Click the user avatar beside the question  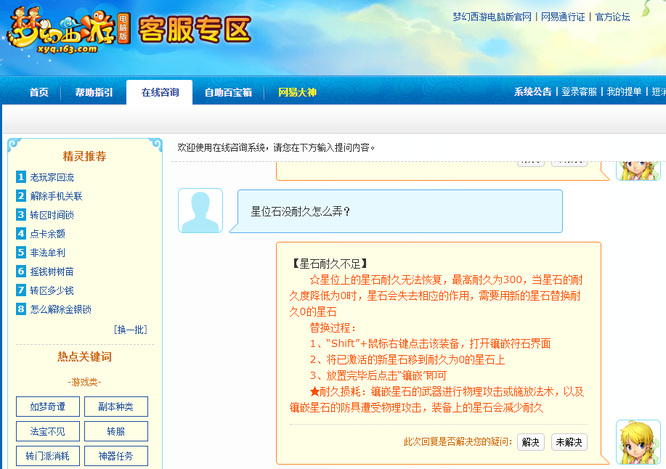pyautogui.click(x=200, y=211)
